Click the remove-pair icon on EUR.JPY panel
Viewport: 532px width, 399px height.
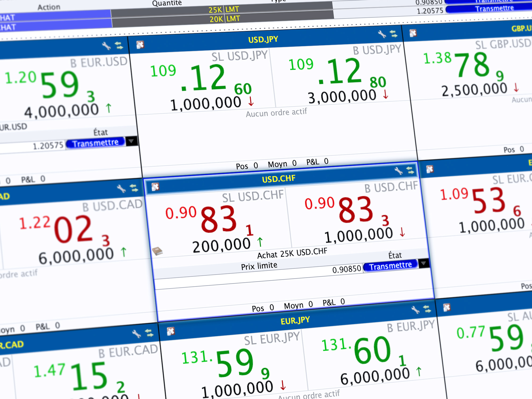[171, 331]
